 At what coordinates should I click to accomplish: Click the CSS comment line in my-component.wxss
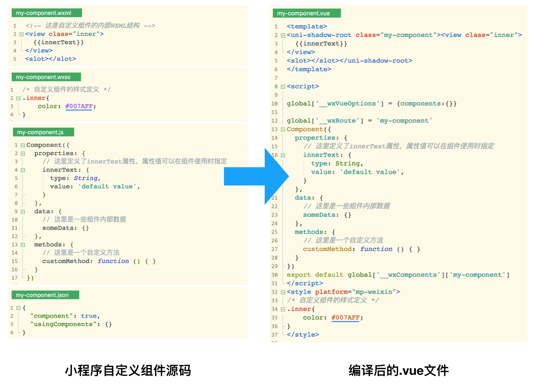[x=66, y=90]
